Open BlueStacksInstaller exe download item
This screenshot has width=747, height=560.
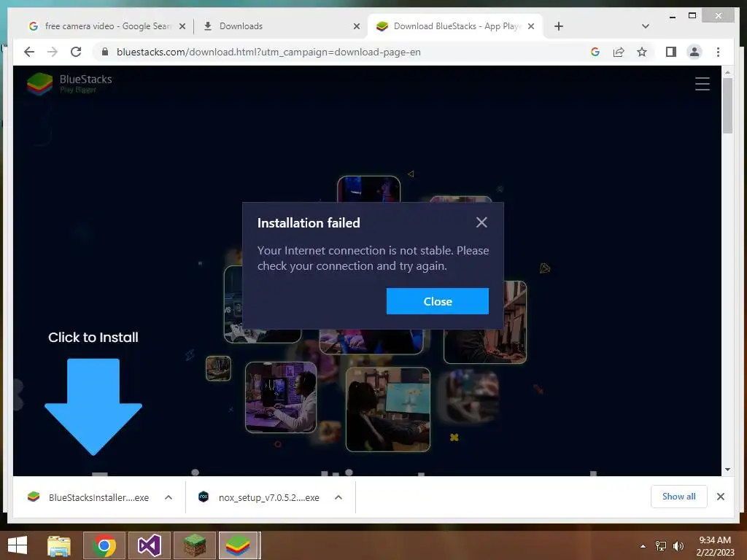[x=90, y=497]
